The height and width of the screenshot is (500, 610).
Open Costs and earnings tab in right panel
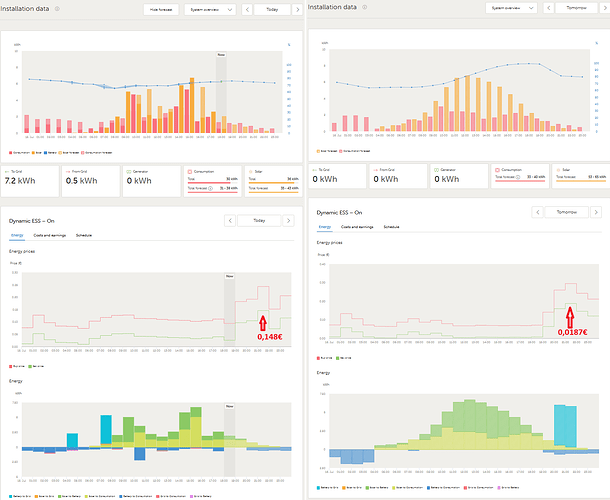tap(357, 227)
